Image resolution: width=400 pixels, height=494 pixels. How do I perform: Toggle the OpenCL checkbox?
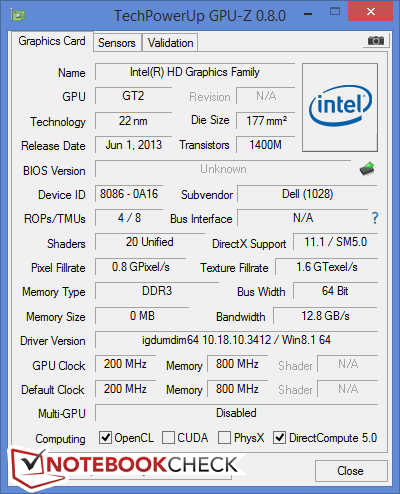coord(105,437)
